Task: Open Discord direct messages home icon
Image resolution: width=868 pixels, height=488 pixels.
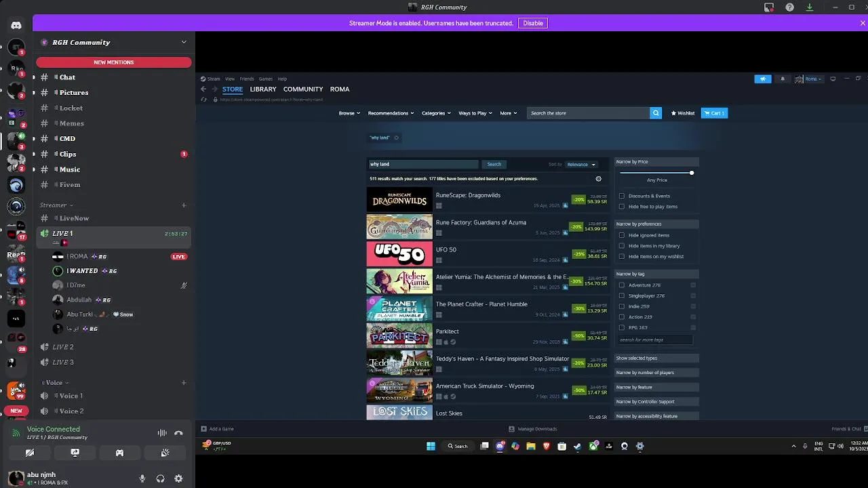Action: (x=16, y=25)
